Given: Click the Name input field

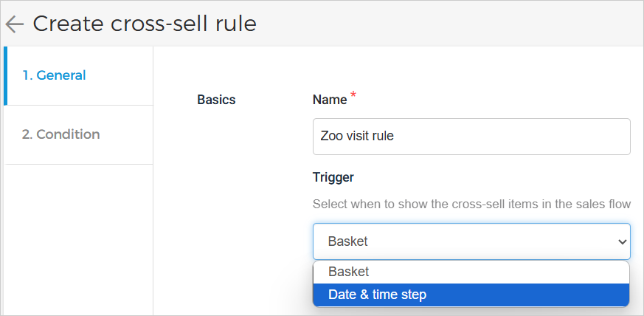Looking at the screenshot, I should tap(471, 137).
